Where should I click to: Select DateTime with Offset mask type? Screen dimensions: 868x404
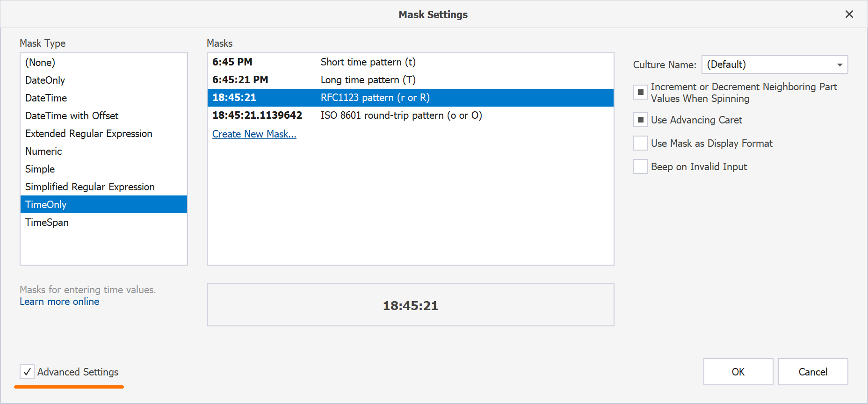click(x=72, y=116)
